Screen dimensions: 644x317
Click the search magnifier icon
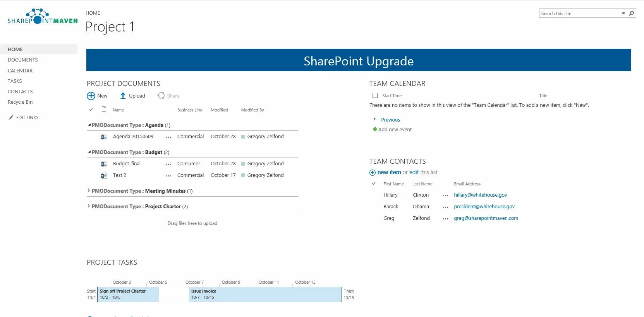[632, 13]
